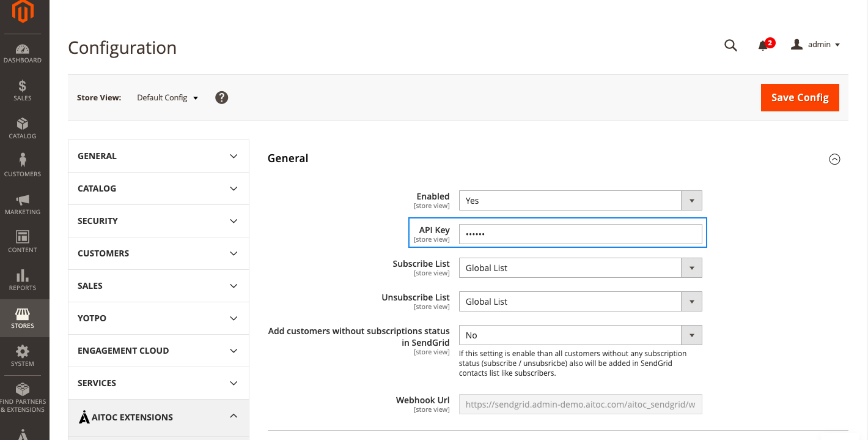The height and width of the screenshot is (440, 868).
Task: Expand the SERVICES config tab
Action: coord(158,383)
